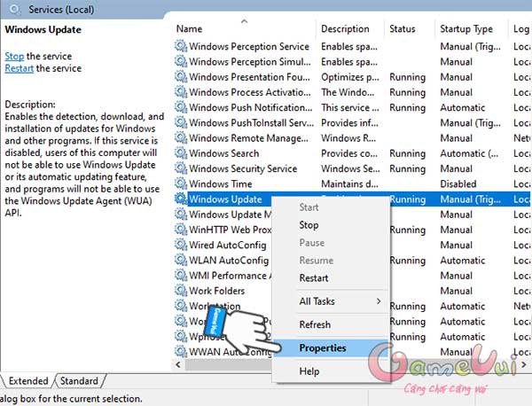This screenshot has width=532, height=406.
Task: Sort by the Description column header
Action: [x=350, y=29]
